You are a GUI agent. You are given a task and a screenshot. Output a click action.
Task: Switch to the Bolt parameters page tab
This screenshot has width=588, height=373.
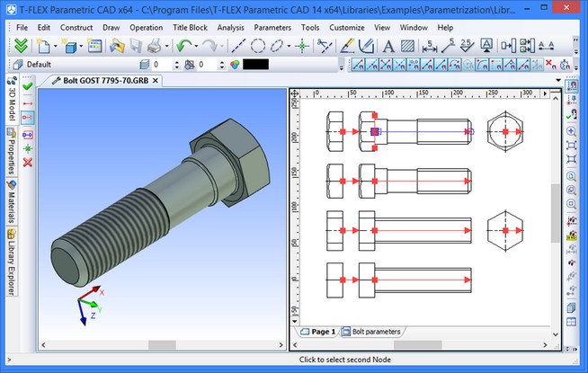[x=377, y=332]
